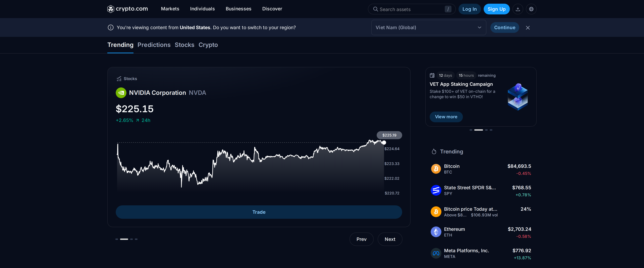This screenshot has width=644, height=268.
Task: Click the slash shortcut key badge
Action: (x=448, y=9)
